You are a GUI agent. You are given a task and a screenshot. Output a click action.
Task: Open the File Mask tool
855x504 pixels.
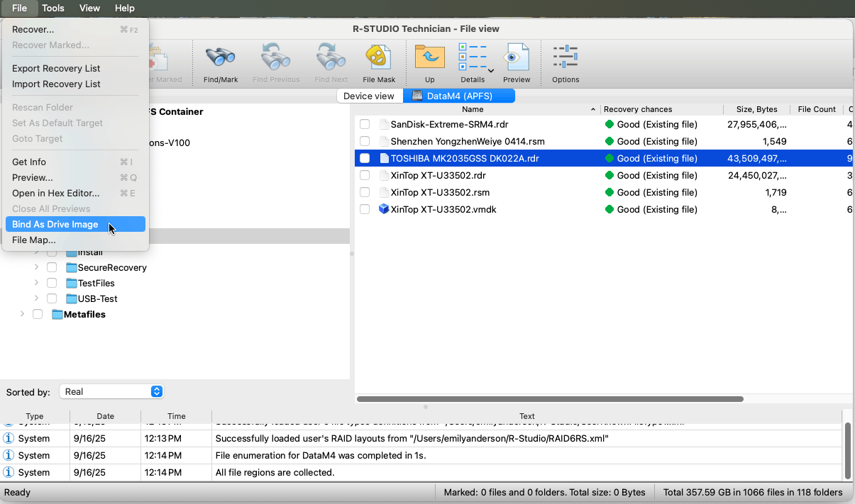click(378, 60)
